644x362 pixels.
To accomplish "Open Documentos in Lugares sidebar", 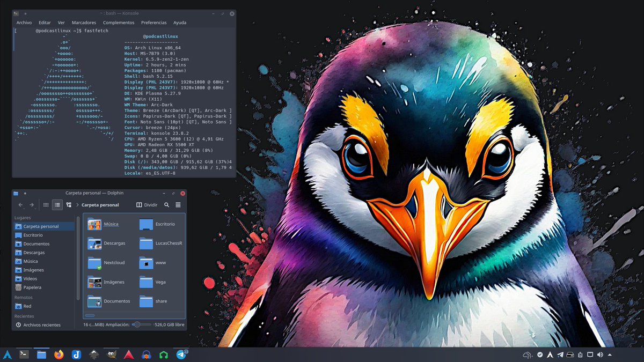I will pos(45,244).
